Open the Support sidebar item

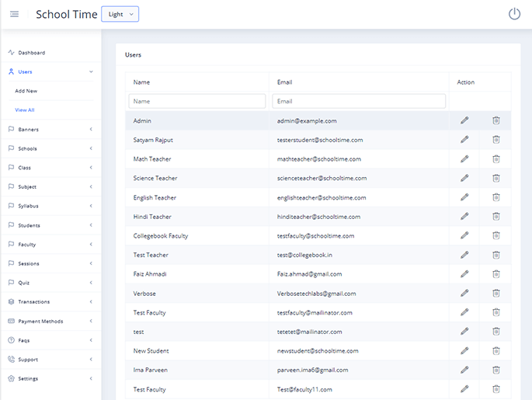click(x=51, y=360)
